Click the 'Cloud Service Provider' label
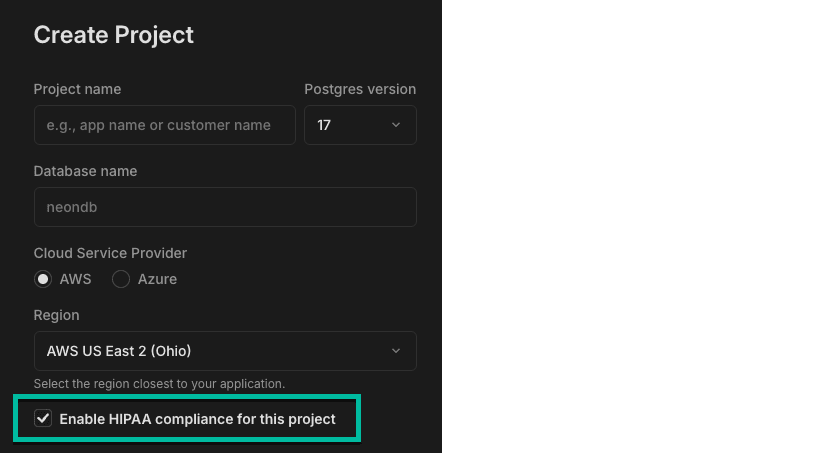Viewport: 819px width, 453px height. (x=110, y=253)
